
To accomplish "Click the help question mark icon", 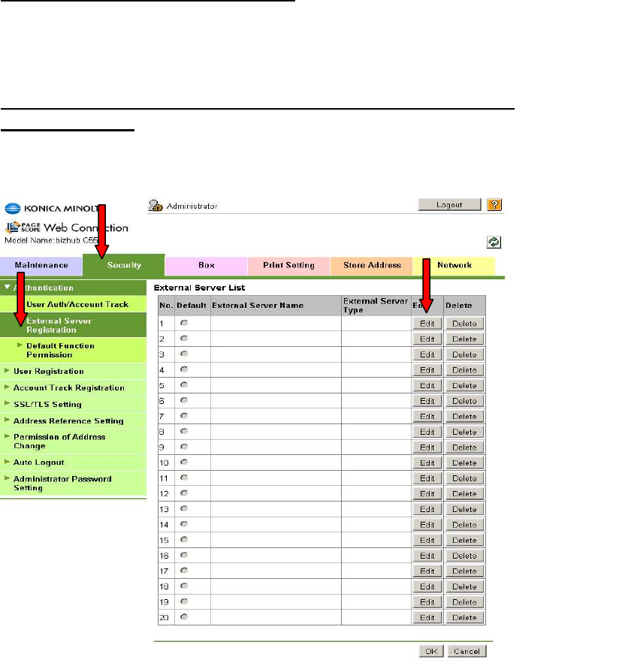I will (x=494, y=205).
